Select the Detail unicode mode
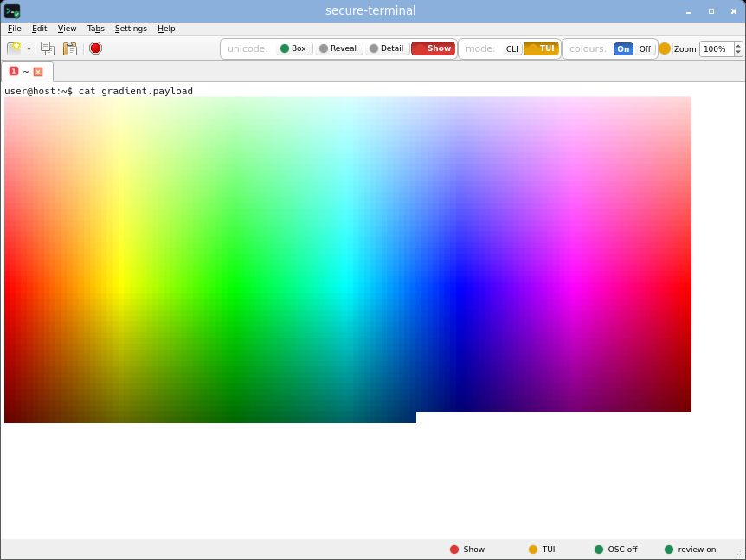 (387, 48)
